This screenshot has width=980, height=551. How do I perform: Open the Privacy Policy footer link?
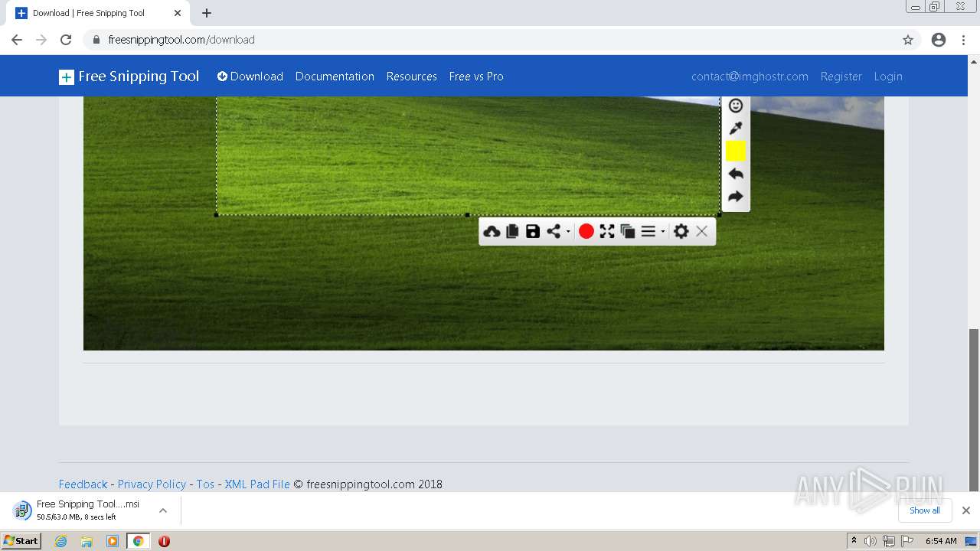(152, 484)
